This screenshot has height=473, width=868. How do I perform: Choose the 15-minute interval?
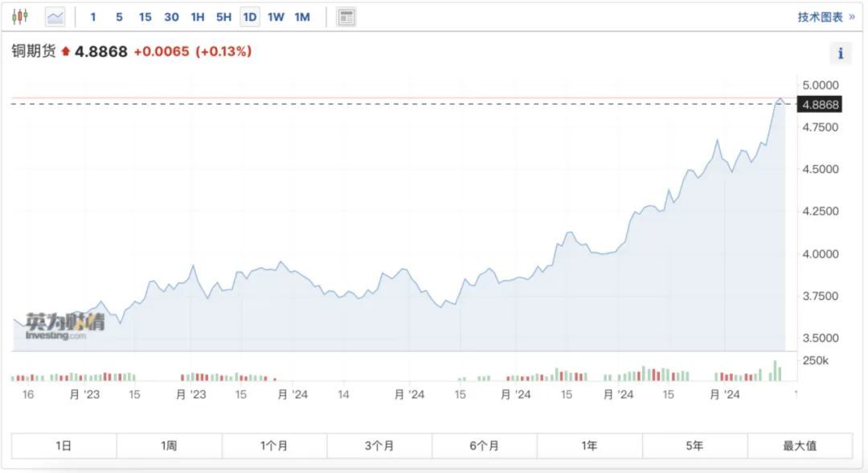click(x=145, y=17)
